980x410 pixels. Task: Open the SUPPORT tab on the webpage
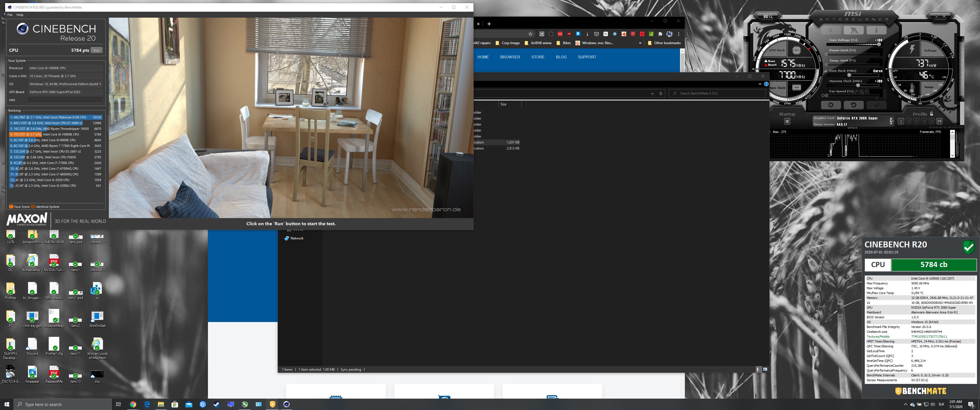[587, 57]
